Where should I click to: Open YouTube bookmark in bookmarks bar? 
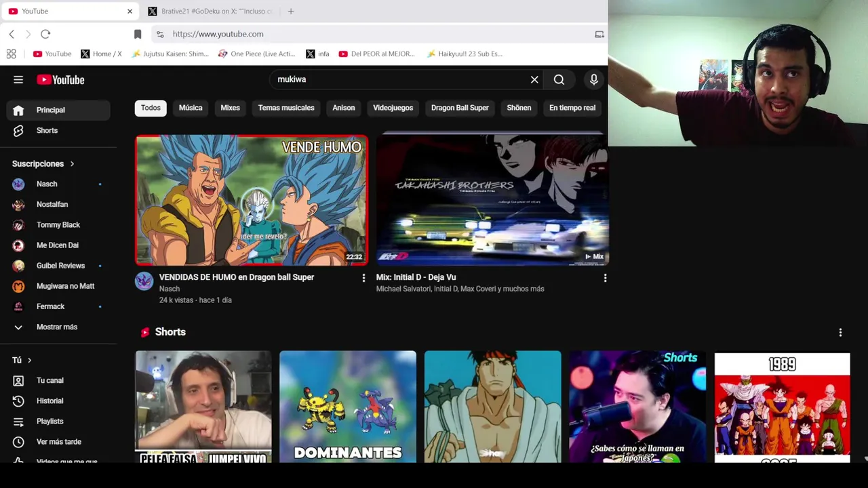[52, 54]
